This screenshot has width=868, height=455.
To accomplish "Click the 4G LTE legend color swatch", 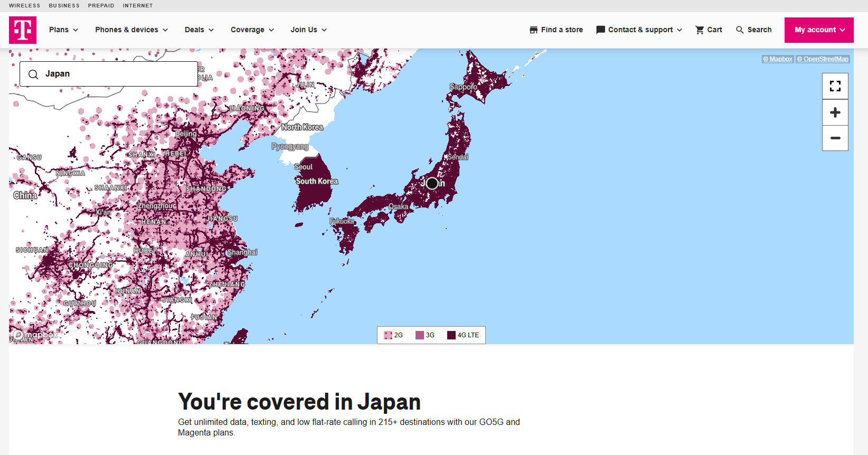I will (x=451, y=335).
